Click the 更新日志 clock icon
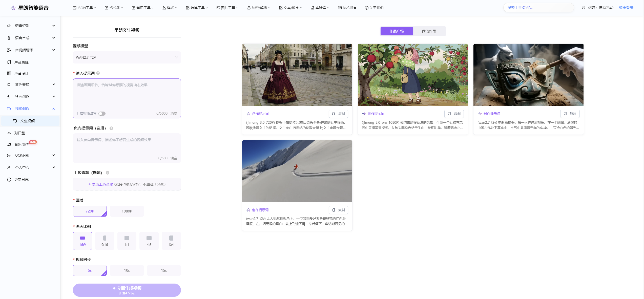This screenshot has width=644, height=299. point(9,180)
